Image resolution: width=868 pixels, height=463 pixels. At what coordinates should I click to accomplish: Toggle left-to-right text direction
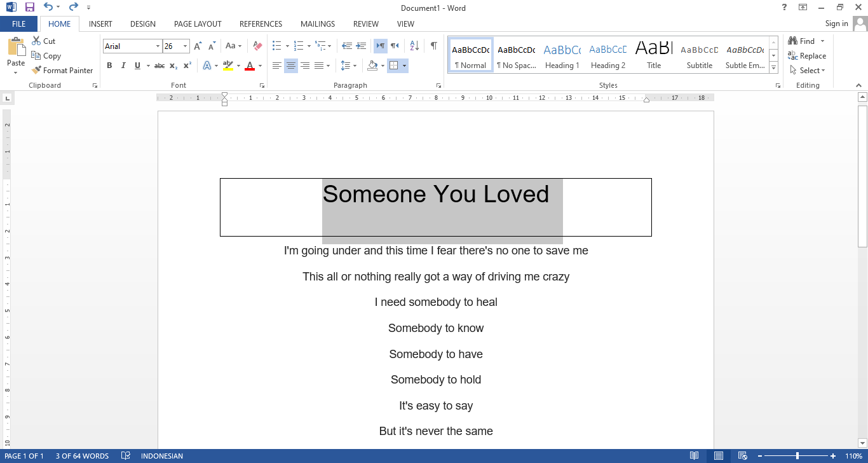coord(381,46)
